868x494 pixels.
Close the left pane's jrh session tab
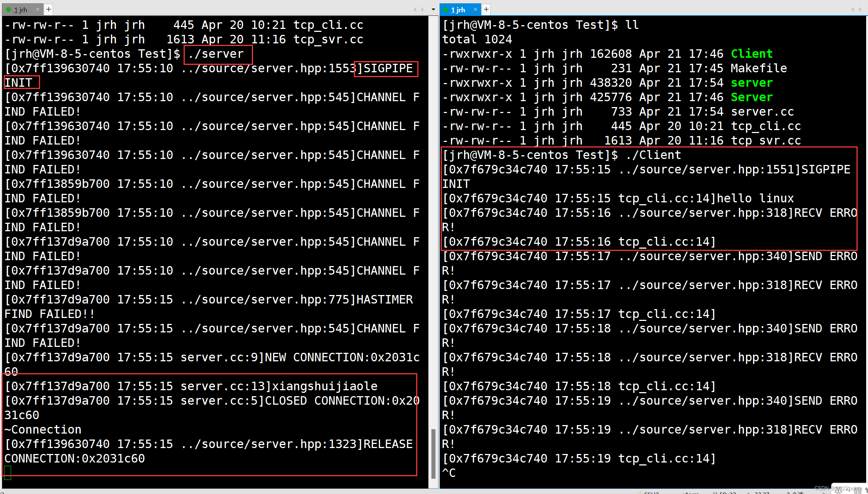(x=37, y=9)
